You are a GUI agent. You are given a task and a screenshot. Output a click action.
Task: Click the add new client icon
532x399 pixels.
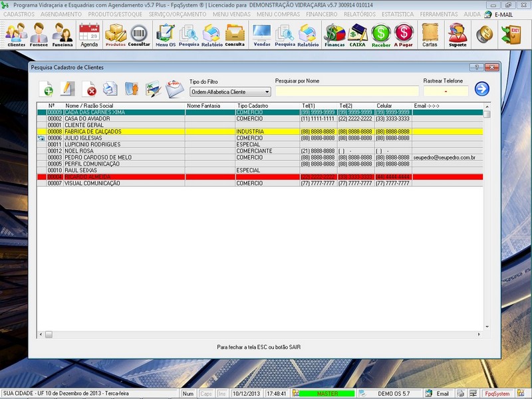click(47, 89)
